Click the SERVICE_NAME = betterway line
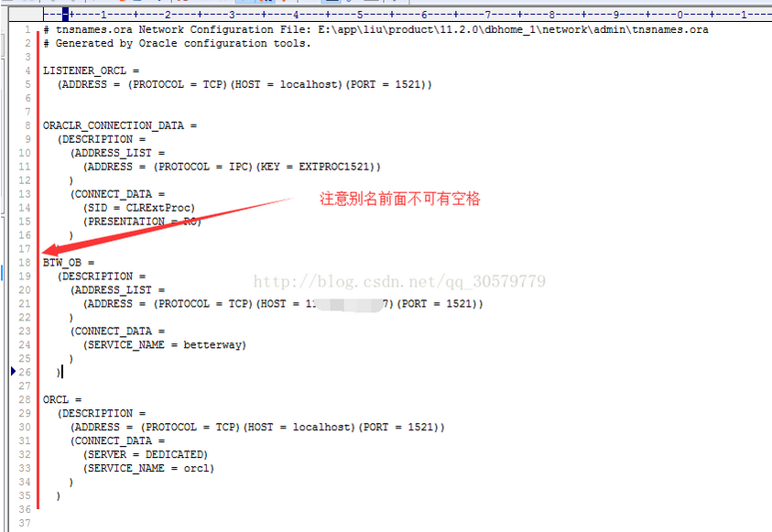 pos(165,344)
